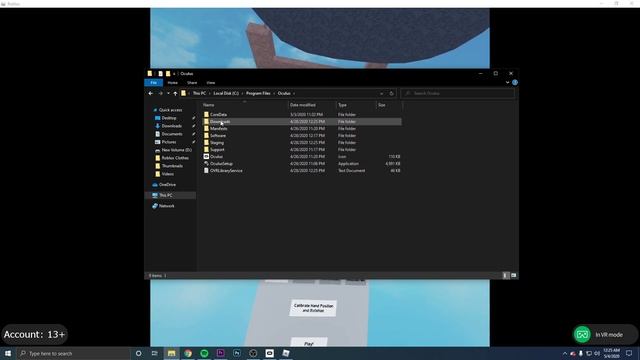Select the Manifests folder
Screen dimensions: 640x360
(x=219, y=129)
